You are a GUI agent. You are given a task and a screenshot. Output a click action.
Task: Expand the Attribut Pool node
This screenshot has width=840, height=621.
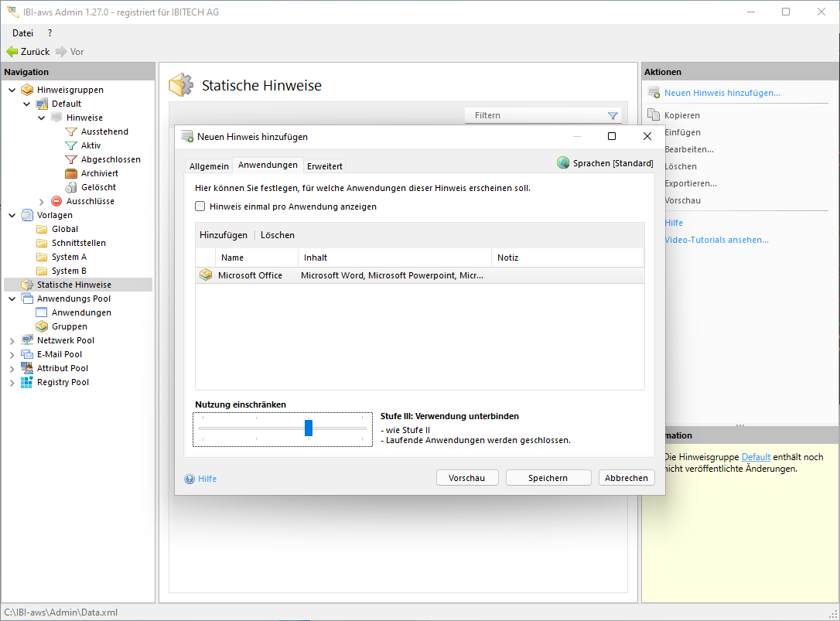point(12,368)
